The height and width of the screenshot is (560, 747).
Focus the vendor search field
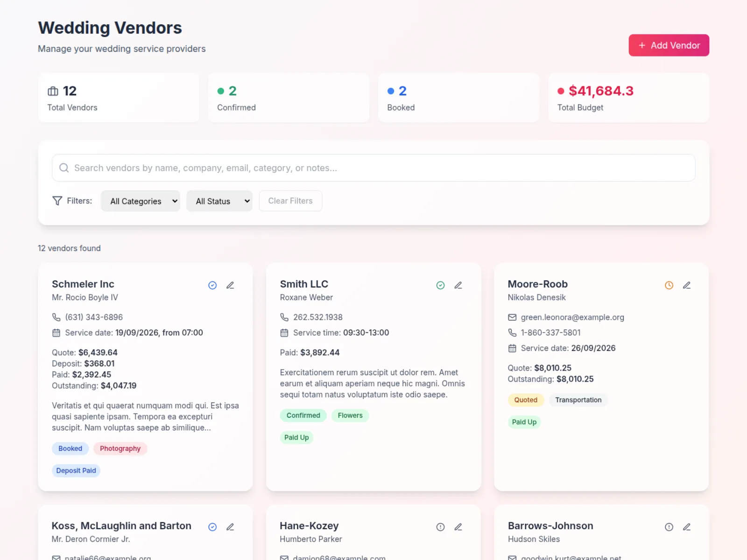coord(373,168)
